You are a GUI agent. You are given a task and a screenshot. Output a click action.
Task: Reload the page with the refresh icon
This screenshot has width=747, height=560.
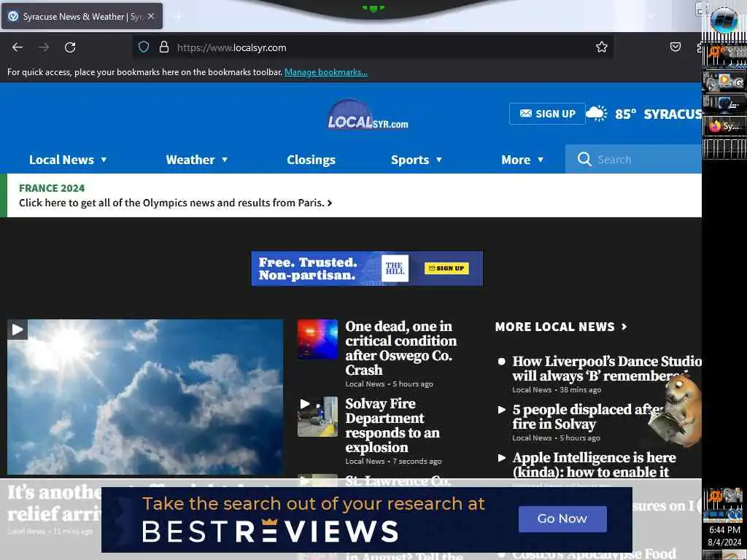pyautogui.click(x=70, y=47)
